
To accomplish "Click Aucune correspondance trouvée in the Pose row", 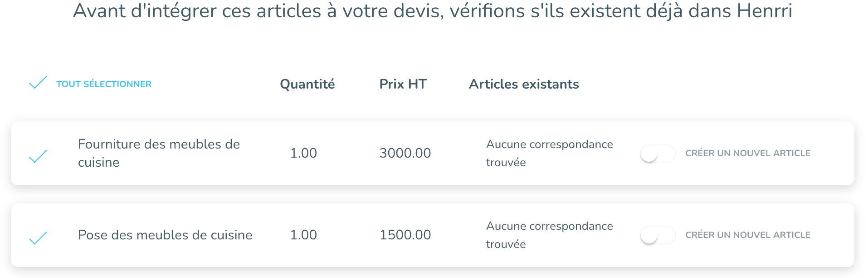I will [x=549, y=235].
